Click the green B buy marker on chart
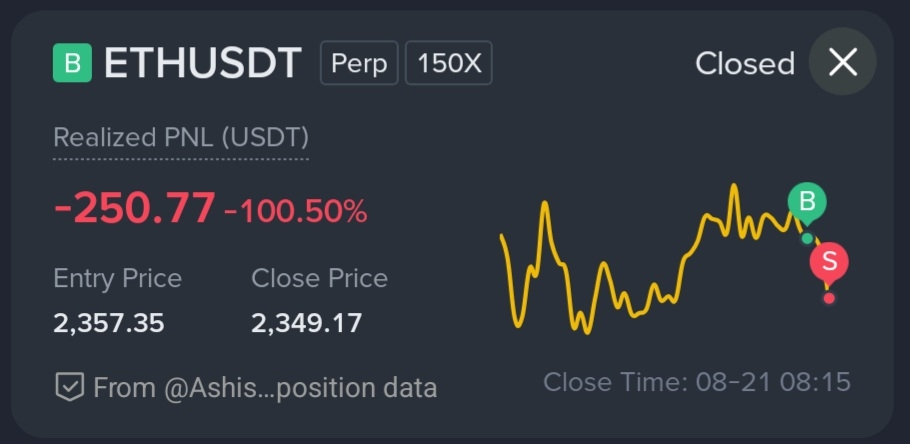Screen dimensions: 910x444 tap(807, 204)
